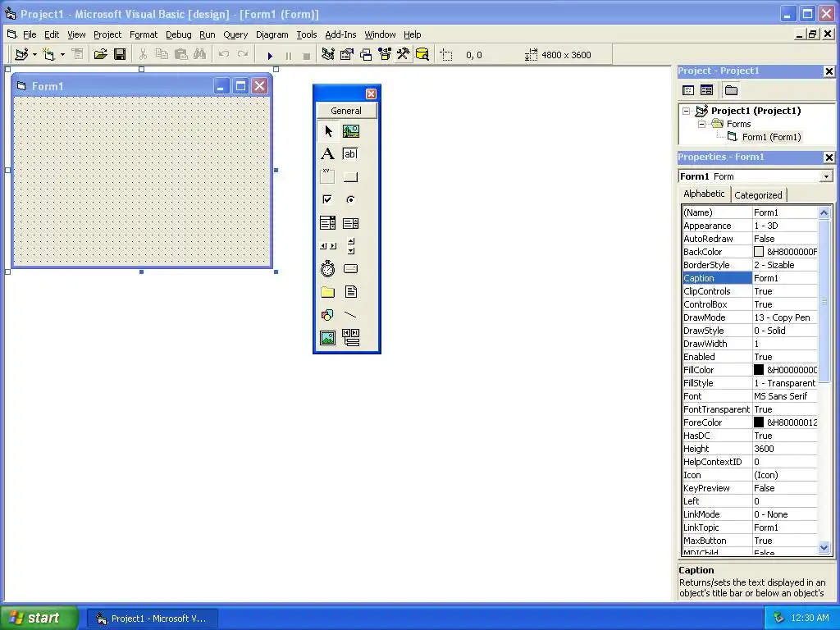Pick the Label control tool
This screenshot has width=840, height=630.
point(328,154)
